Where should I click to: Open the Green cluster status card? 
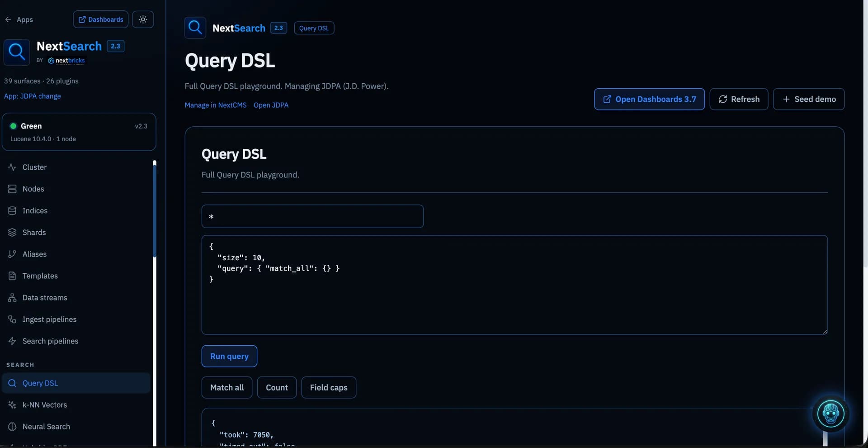[79, 132]
